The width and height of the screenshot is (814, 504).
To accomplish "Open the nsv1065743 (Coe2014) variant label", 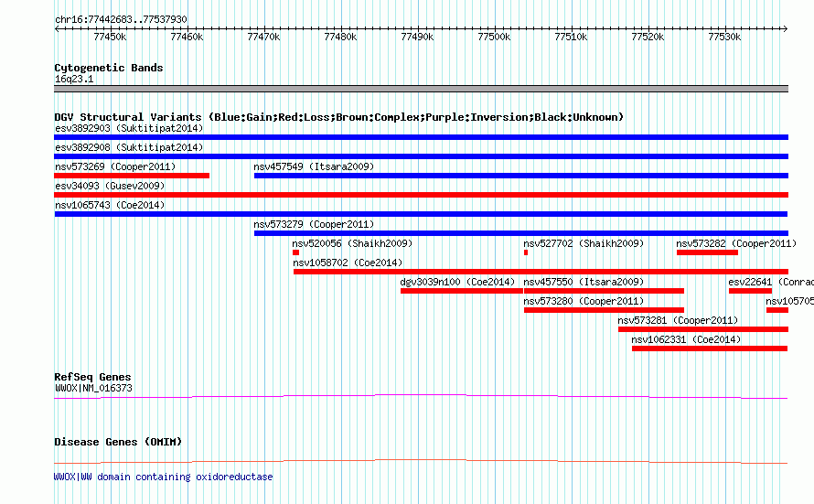I will click(110, 205).
